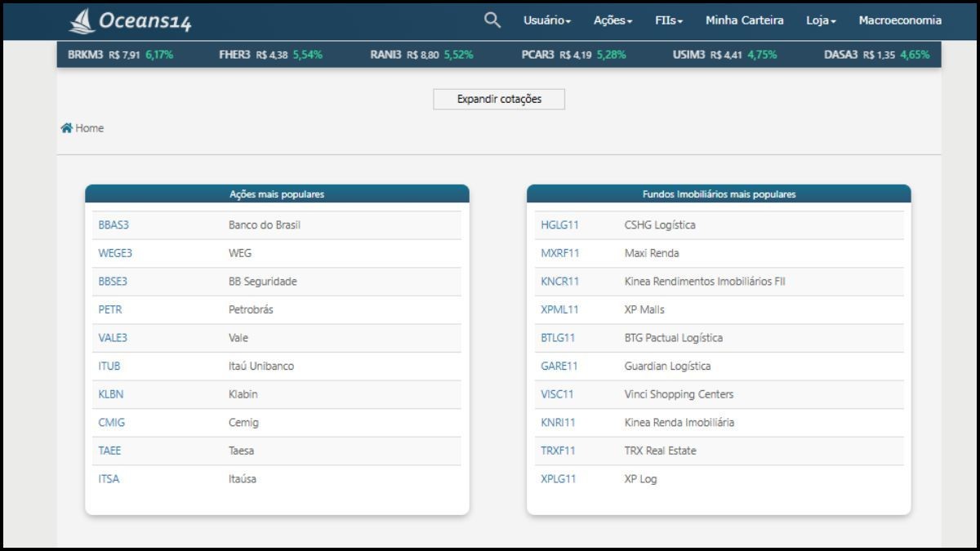The height and width of the screenshot is (551, 980).
Task: Click the KNRI11 fund link
Action: pos(558,423)
